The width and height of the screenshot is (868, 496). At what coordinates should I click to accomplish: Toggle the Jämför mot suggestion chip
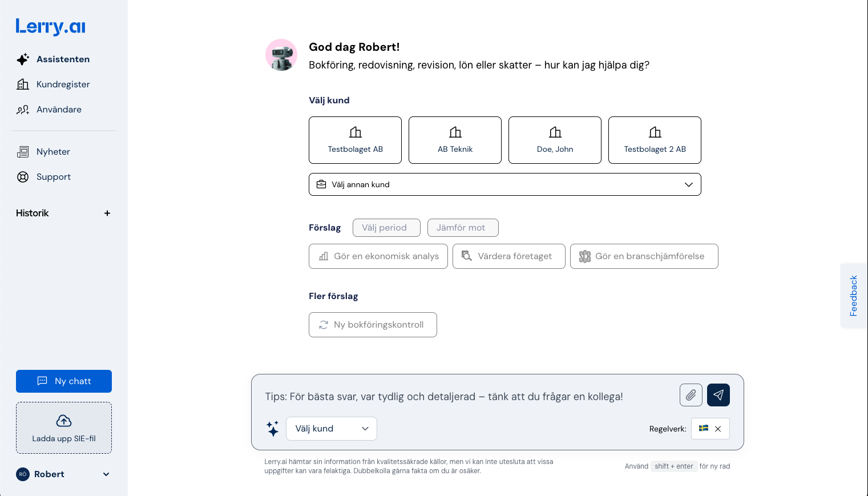(x=463, y=227)
